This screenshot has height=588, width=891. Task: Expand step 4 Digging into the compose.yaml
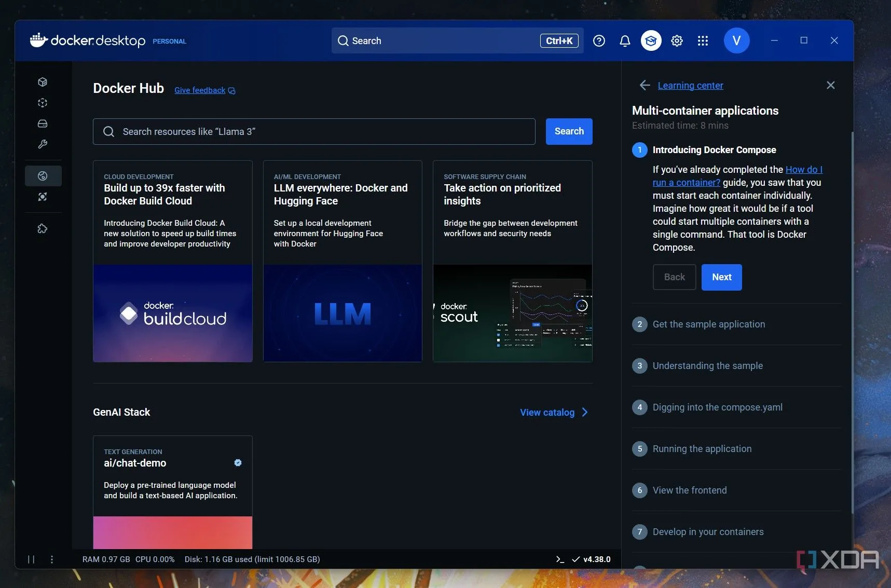click(x=717, y=407)
